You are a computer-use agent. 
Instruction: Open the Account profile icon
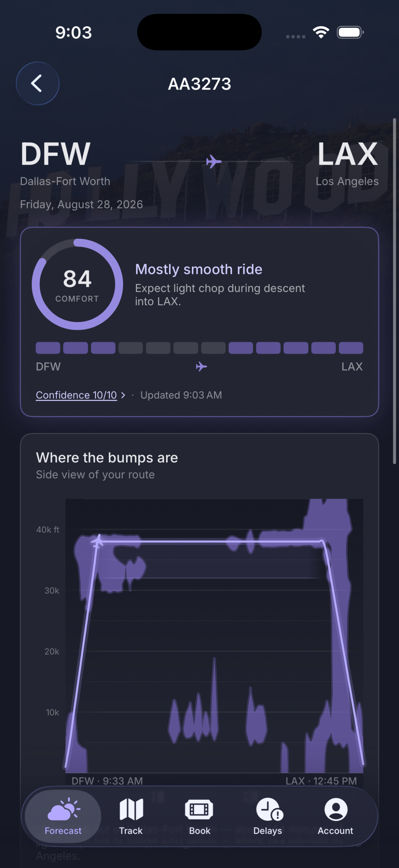pos(336,809)
